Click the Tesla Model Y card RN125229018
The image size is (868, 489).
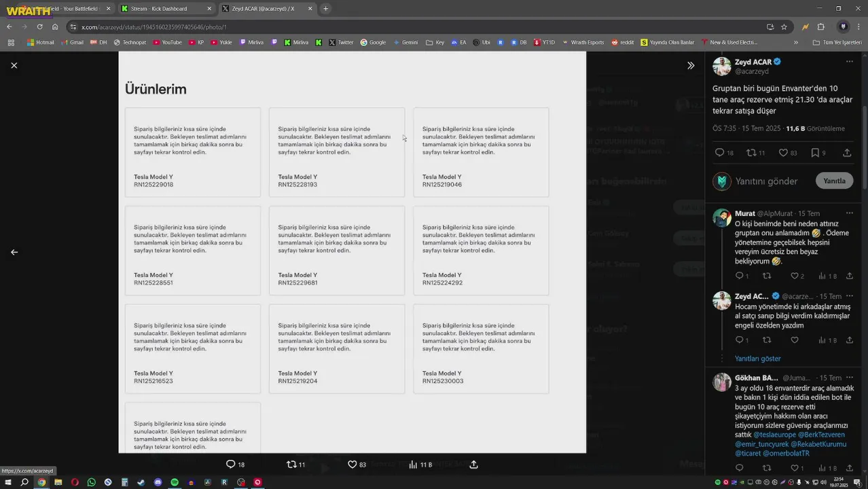pyautogui.click(x=193, y=152)
